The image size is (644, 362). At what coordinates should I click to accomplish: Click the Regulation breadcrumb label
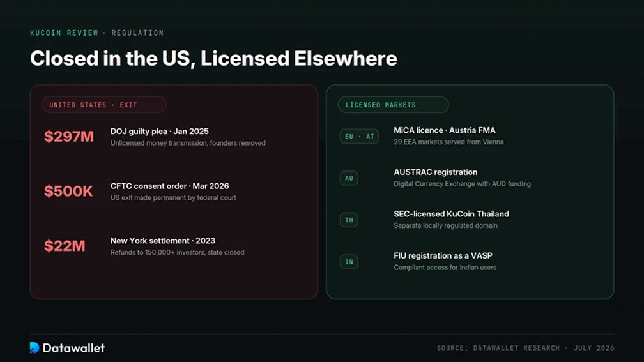137,33
